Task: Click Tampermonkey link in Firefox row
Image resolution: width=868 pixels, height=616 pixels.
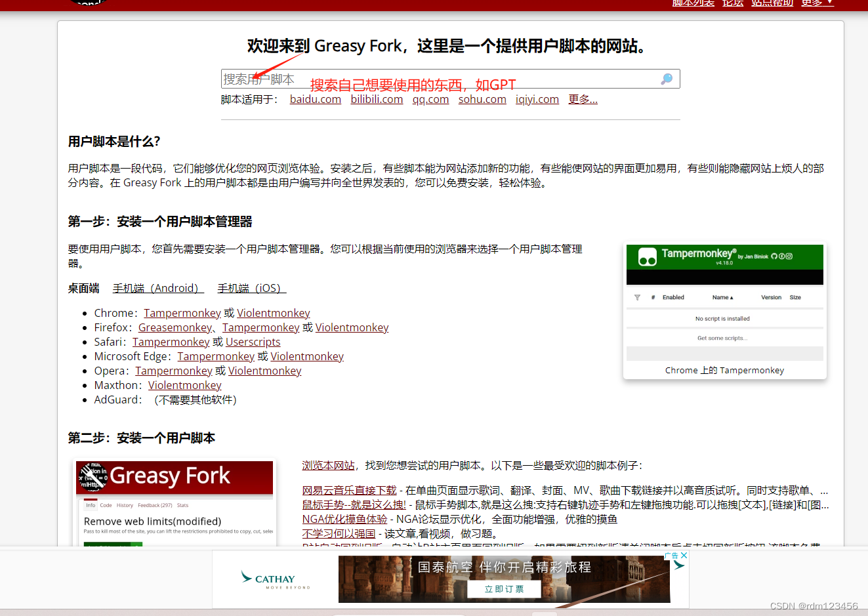Action: click(261, 327)
